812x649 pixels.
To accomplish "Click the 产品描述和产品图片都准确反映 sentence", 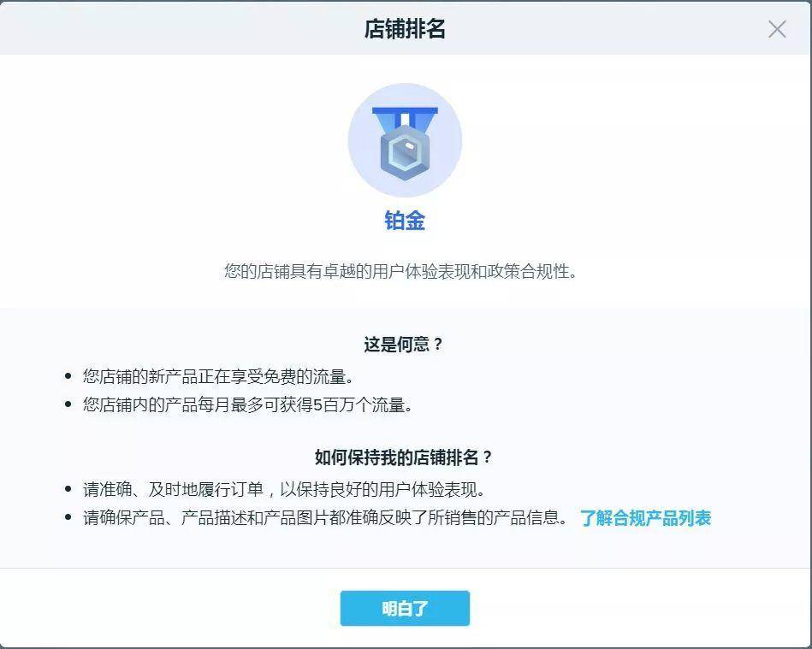I will pyautogui.click(x=325, y=517).
